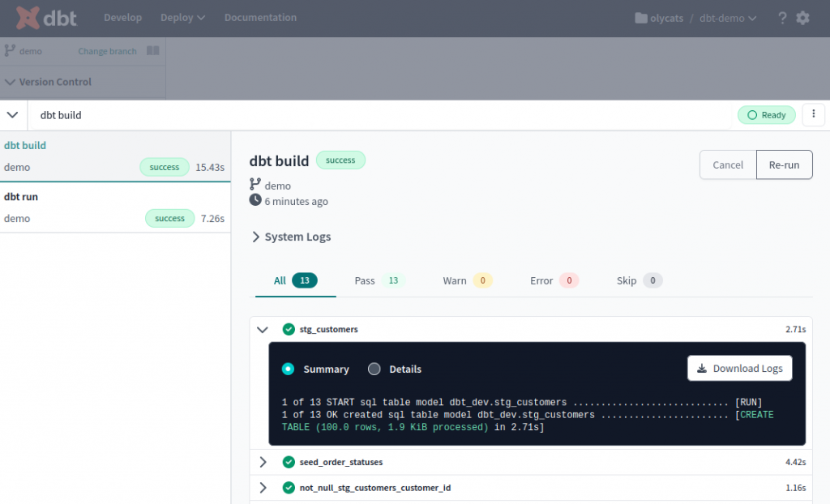This screenshot has height=504, width=830.
Task: Click the check icon for not_null_stg_customers_customer_id
Action: (x=289, y=488)
